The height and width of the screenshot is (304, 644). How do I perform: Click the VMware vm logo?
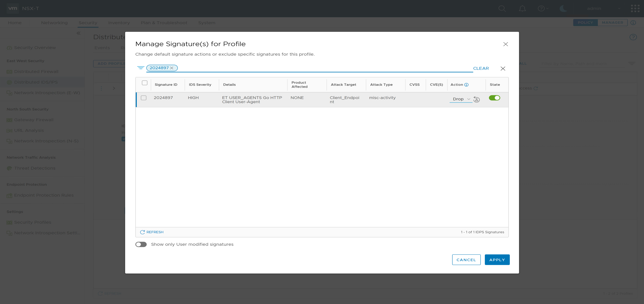click(x=12, y=8)
